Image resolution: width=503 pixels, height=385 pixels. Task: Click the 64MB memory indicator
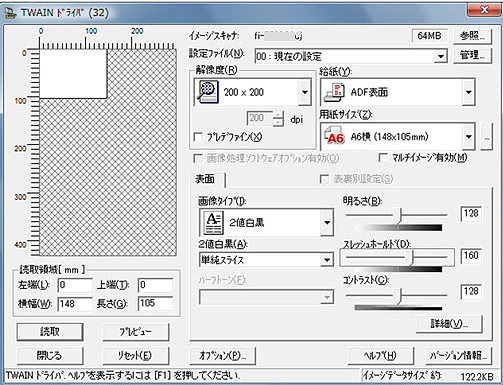429,36
